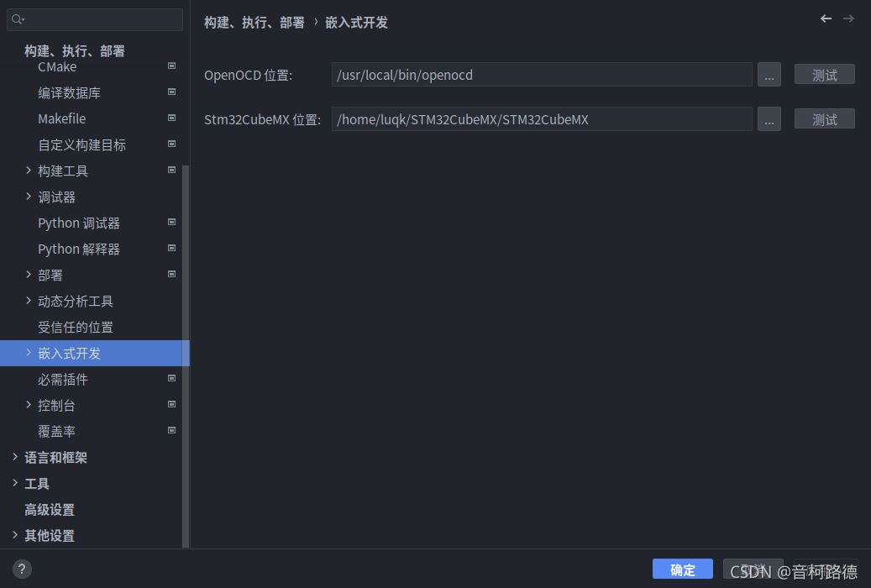Open 高级设置 page
The width and height of the screenshot is (871, 588).
(x=50, y=510)
